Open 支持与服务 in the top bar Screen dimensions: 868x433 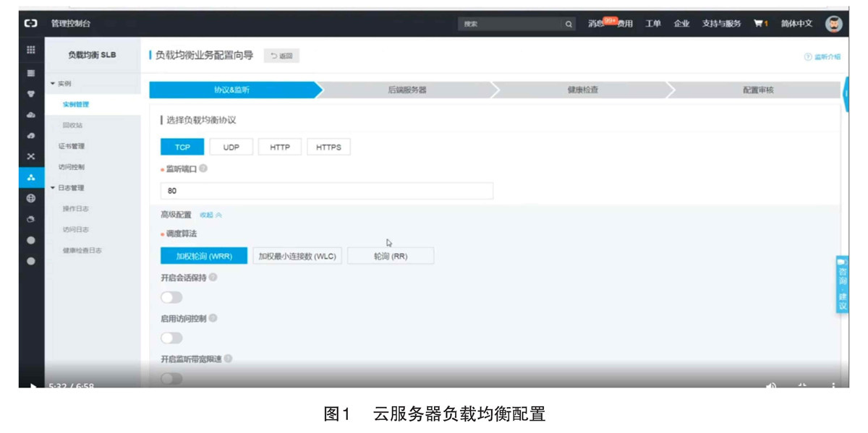click(721, 24)
